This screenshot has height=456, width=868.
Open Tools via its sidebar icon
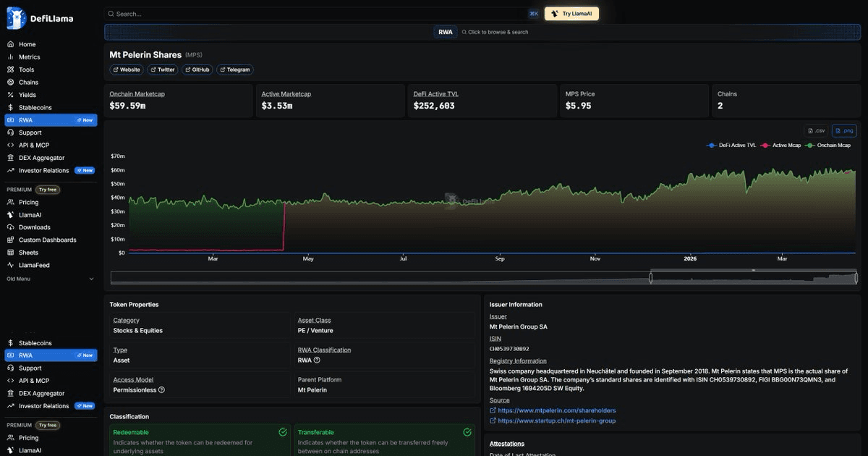(x=11, y=69)
